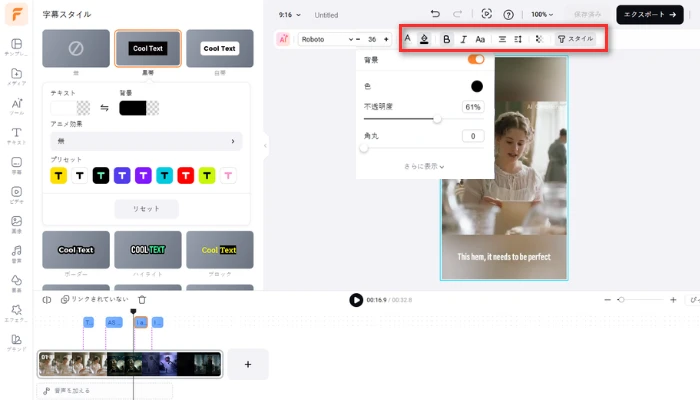700x400 pixels.
Task: Select the no-style subtitle preset
Action: pos(76,47)
